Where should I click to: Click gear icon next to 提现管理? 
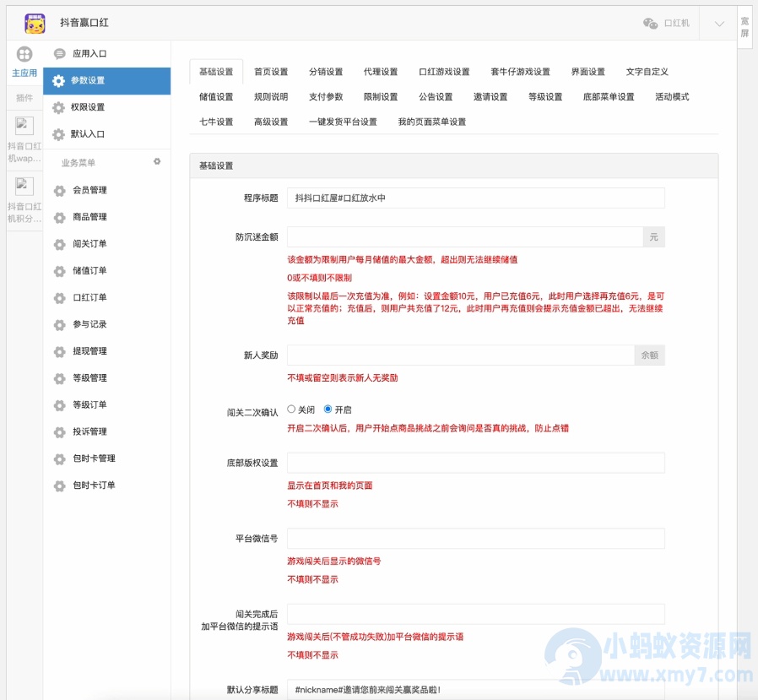pos(59,351)
